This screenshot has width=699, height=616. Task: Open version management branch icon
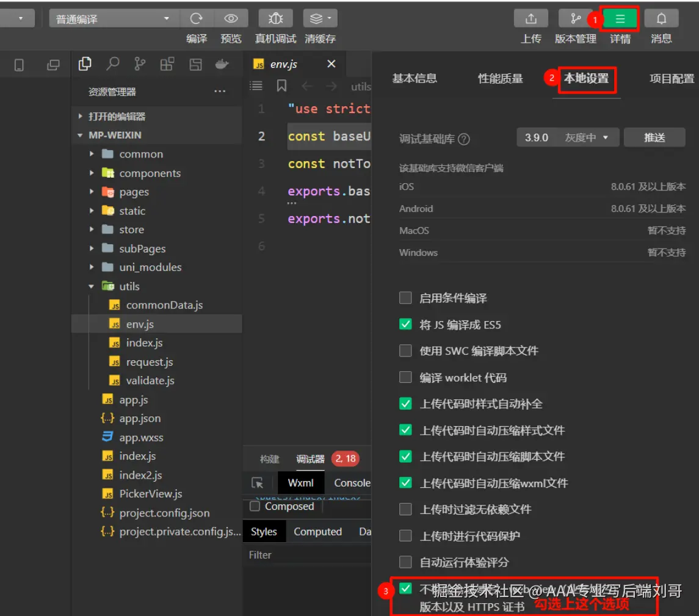coord(575,19)
